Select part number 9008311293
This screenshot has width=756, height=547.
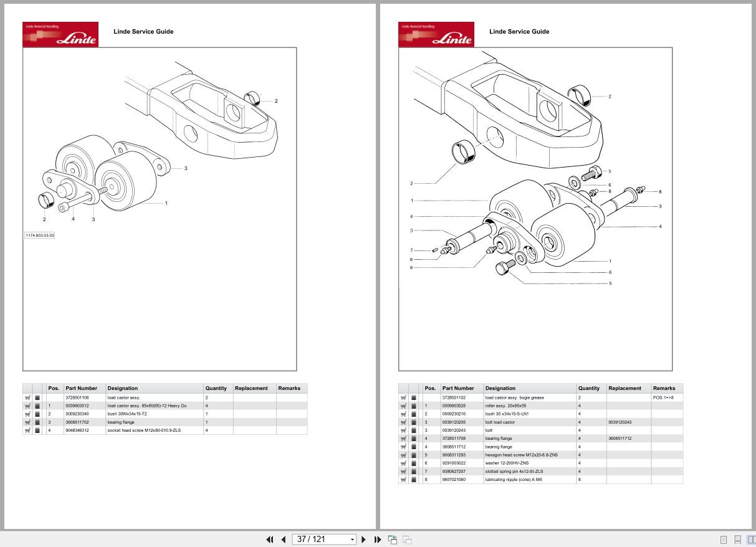coord(454,455)
